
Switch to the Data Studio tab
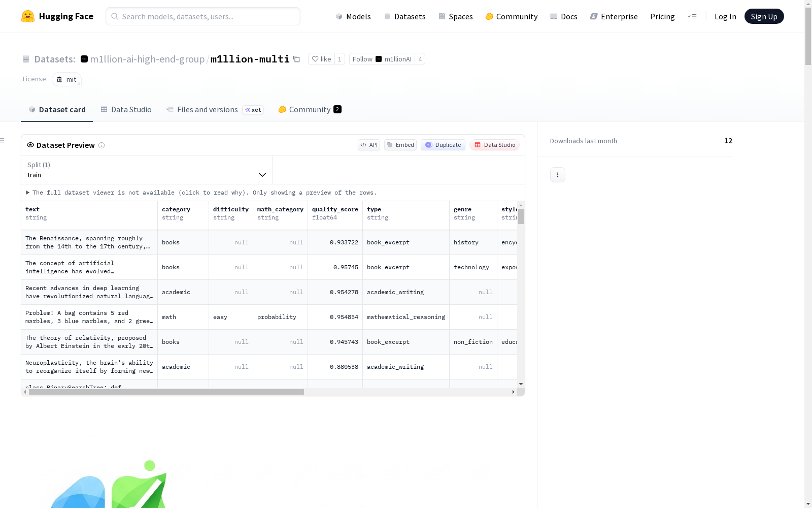pos(126,110)
